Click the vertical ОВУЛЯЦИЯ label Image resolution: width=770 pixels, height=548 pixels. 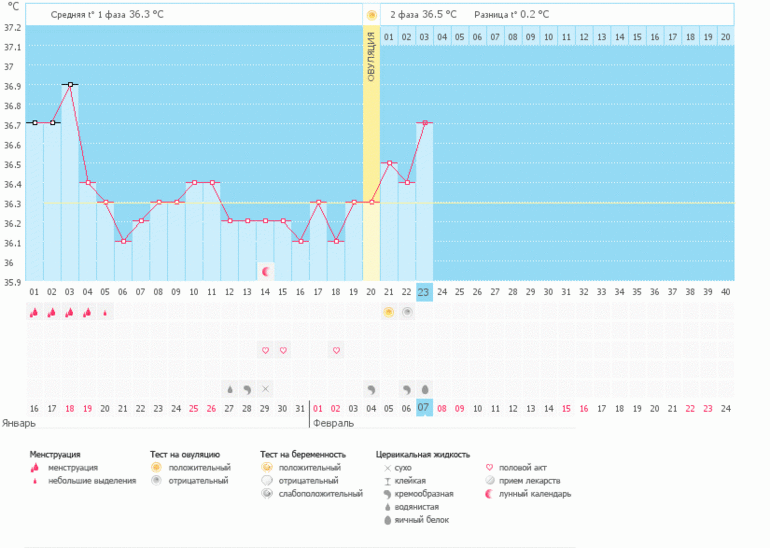tap(371, 56)
